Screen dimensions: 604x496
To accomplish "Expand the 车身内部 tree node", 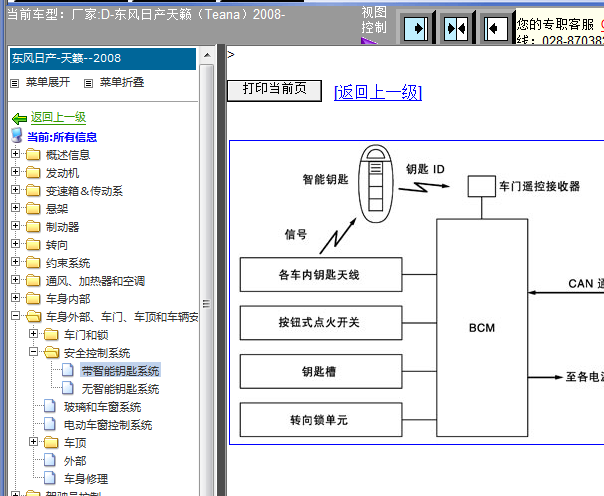I will tap(15, 298).
